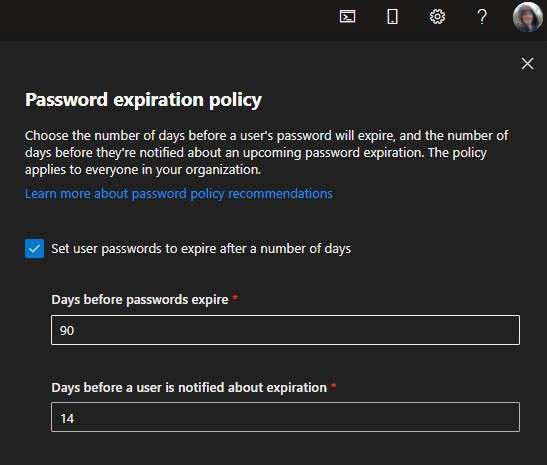Viewport: 547px width, 465px height.
Task: Uncheck the password expiration checkbox
Action: [35, 248]
